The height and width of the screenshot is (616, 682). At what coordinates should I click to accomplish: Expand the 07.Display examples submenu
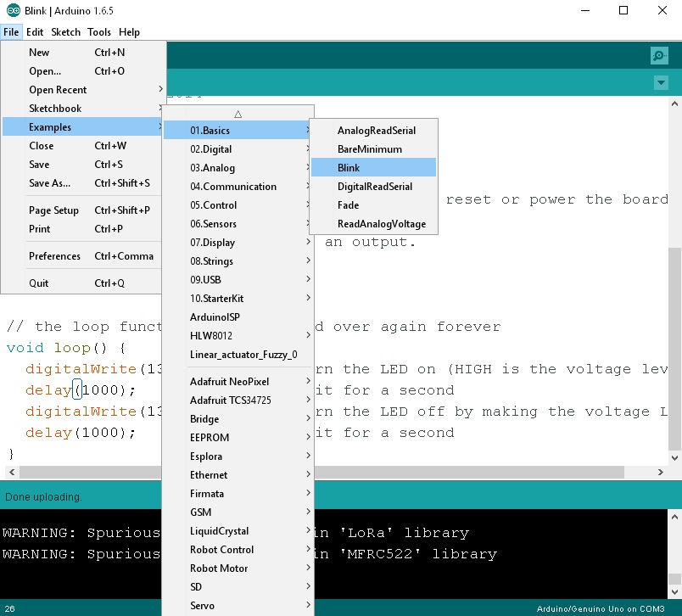tap(238, 243)
